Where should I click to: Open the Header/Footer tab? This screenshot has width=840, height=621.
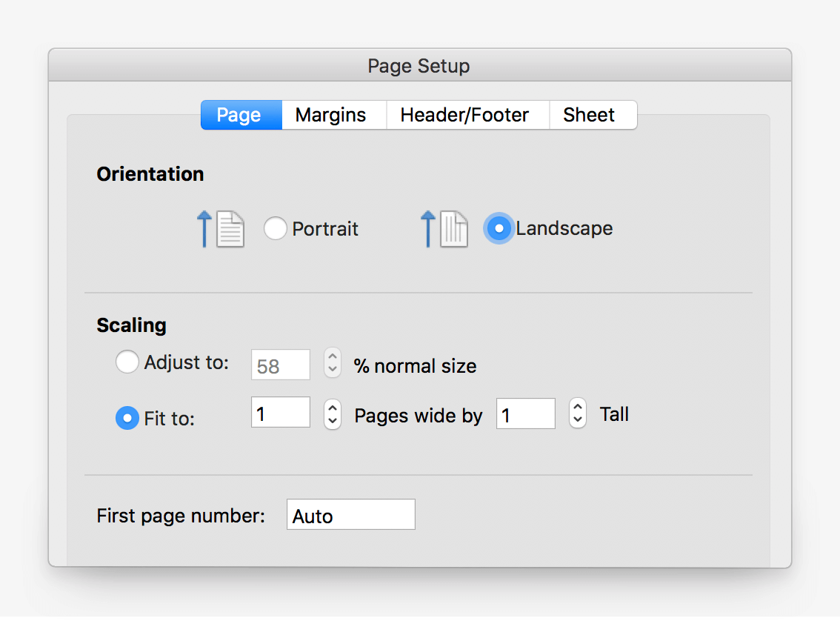(x=464, y=116)
